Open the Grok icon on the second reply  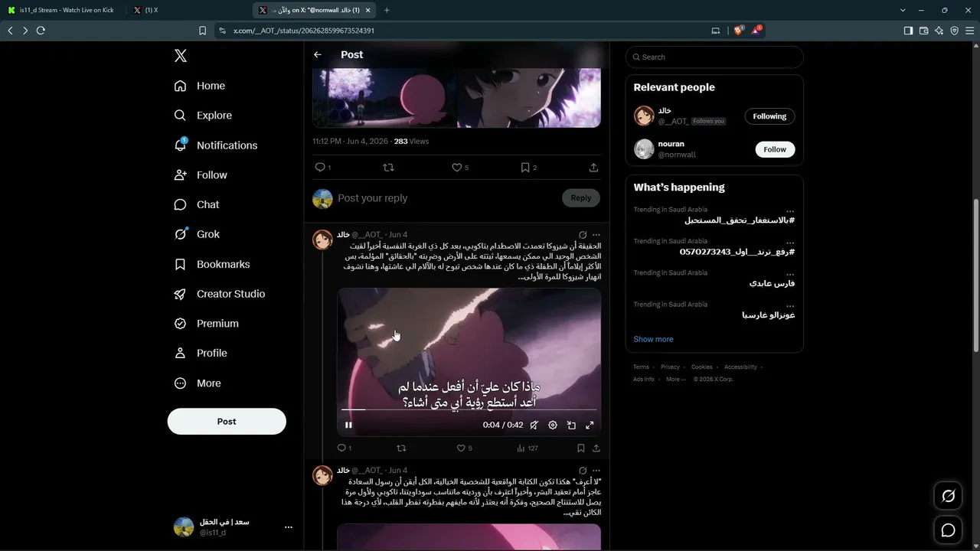(583, 471)
